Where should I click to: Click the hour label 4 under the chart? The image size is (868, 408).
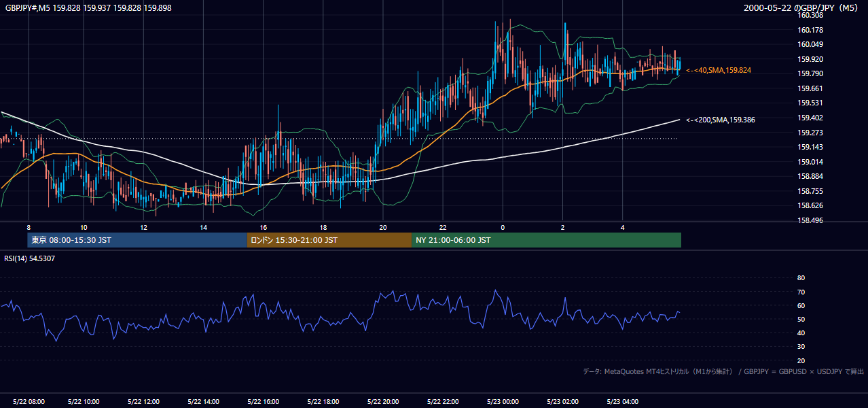pos(623,227)
